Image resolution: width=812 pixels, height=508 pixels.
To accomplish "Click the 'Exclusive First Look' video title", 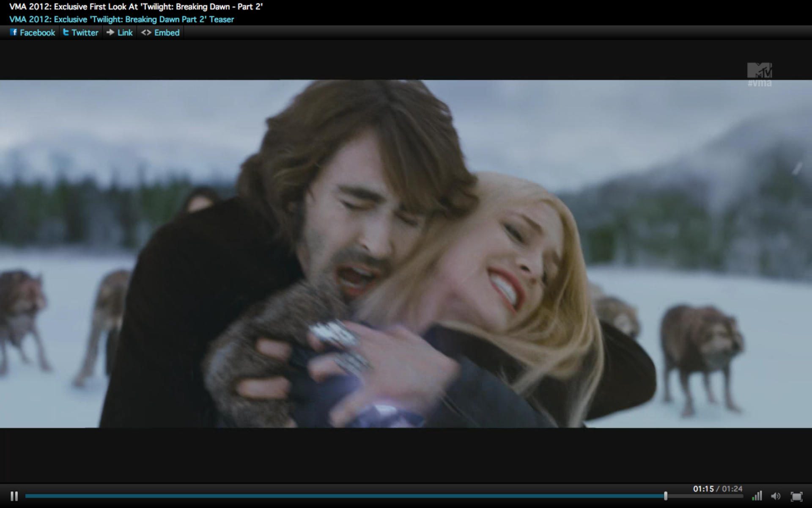I will pos(136,7).
